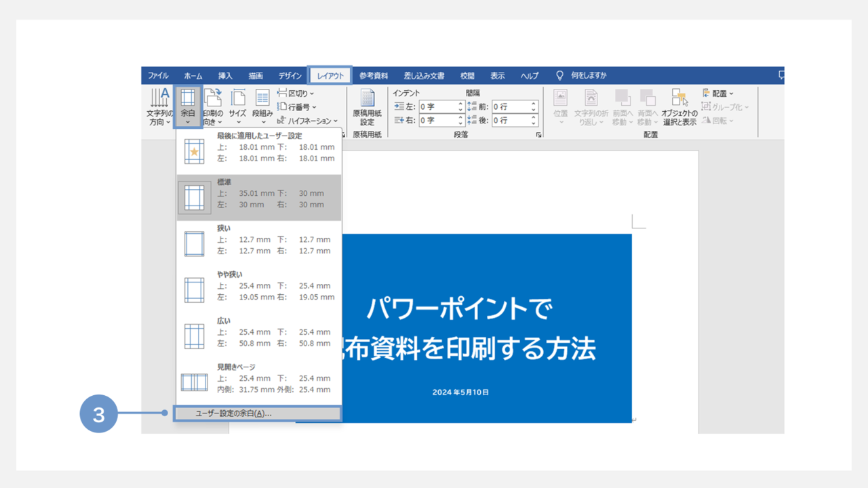Image resolution: width=868 pixels, height=488 pixels.
Task: Click the comments icon at ribbon right edge
Action: click(781, 75)
